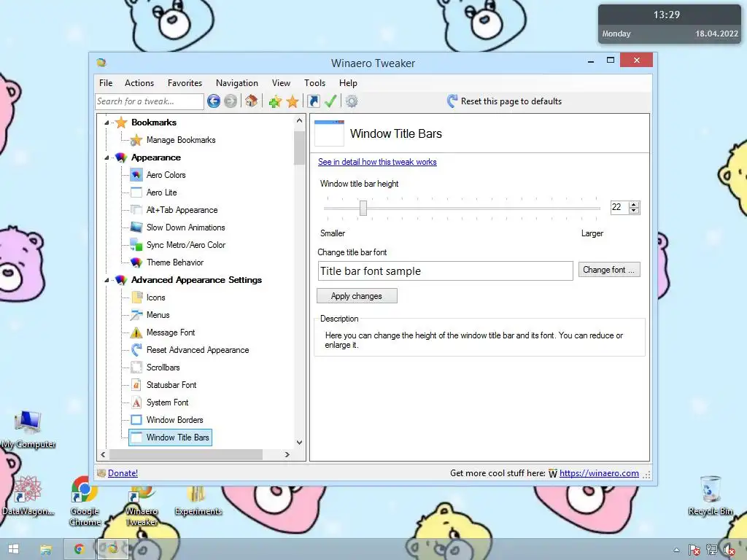
Task: Open File Explorer from the taskbar
Action: pyautogui.click(x=46, y=550)
